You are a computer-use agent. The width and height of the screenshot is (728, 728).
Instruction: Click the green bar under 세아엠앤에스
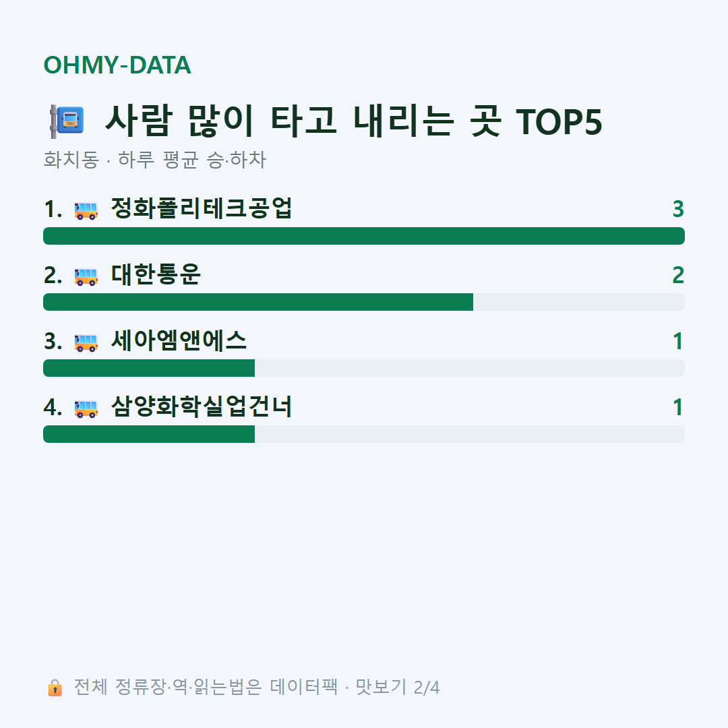pos(149,368)
